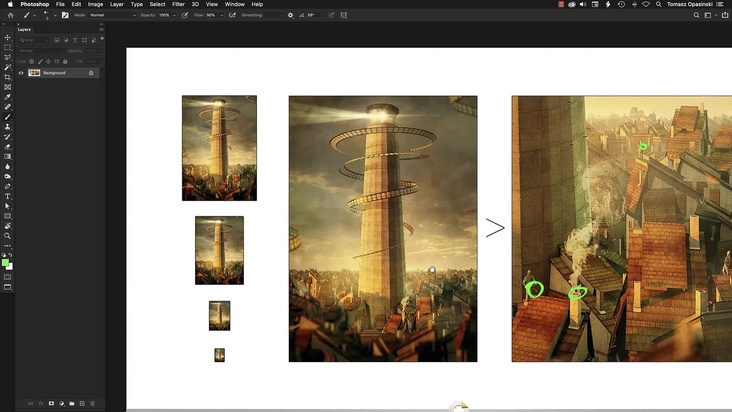Open the Filter menu
The height and width of the screenshot is (412, 732).
tap(178, 4)
